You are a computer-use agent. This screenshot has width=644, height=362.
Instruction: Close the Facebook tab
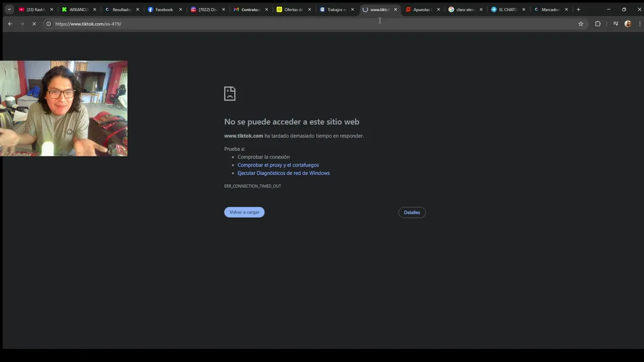pyautogui.click(x=180, y=10)
